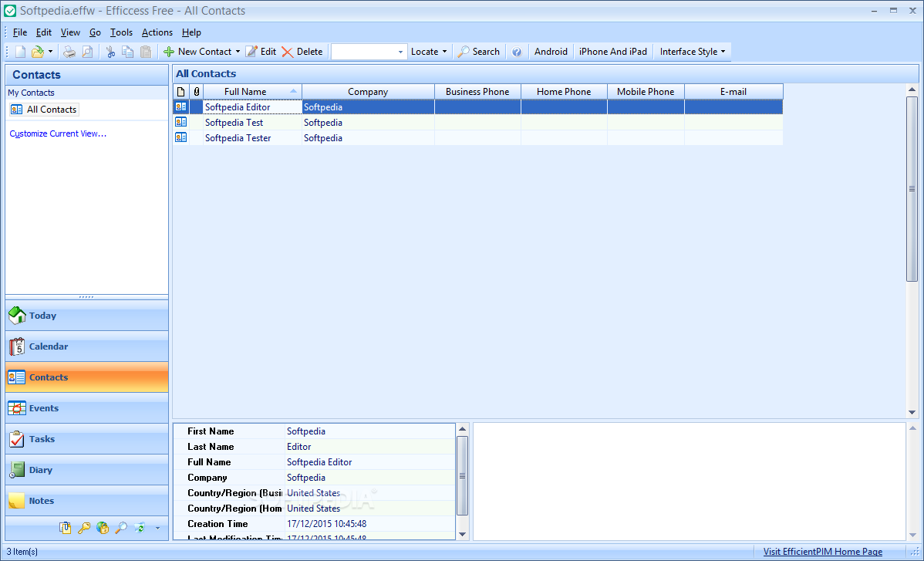Screen dimensions: 924x561
Task: Open Desktop Notes paperclip icon in sidebar footer
Action: coord(66,528)
